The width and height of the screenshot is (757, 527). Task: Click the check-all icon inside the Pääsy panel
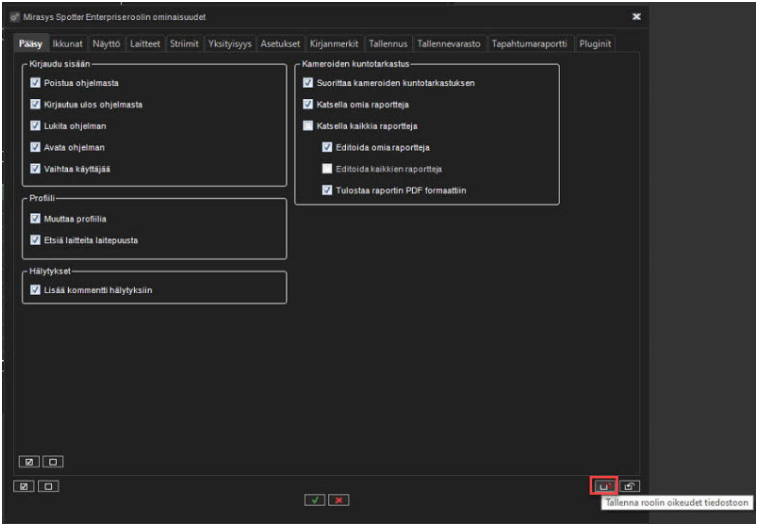(x=27, y=462)
